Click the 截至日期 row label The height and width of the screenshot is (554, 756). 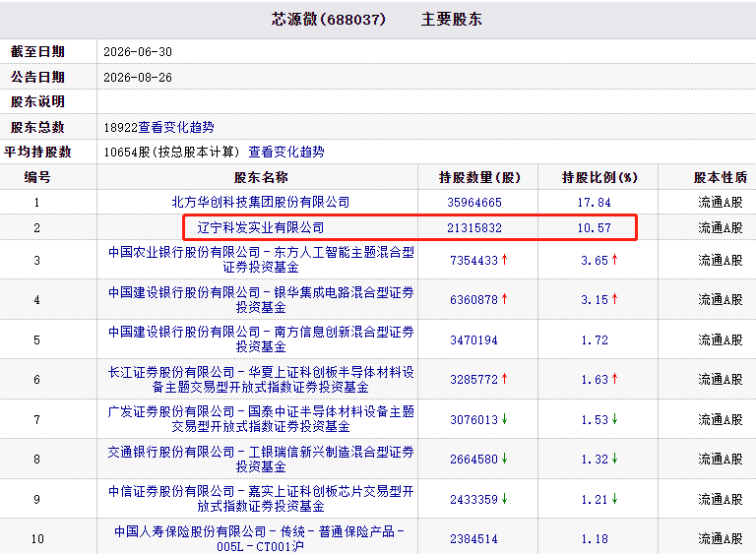pyautogui.click(x=37, y=51)
